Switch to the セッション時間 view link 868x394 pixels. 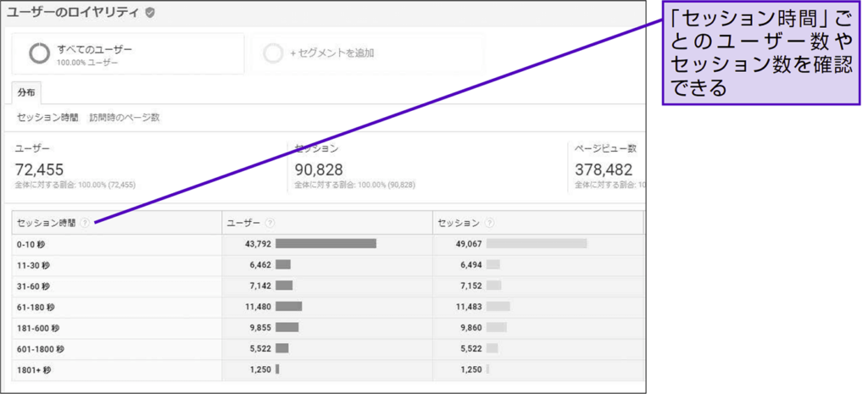coord(47,118)
